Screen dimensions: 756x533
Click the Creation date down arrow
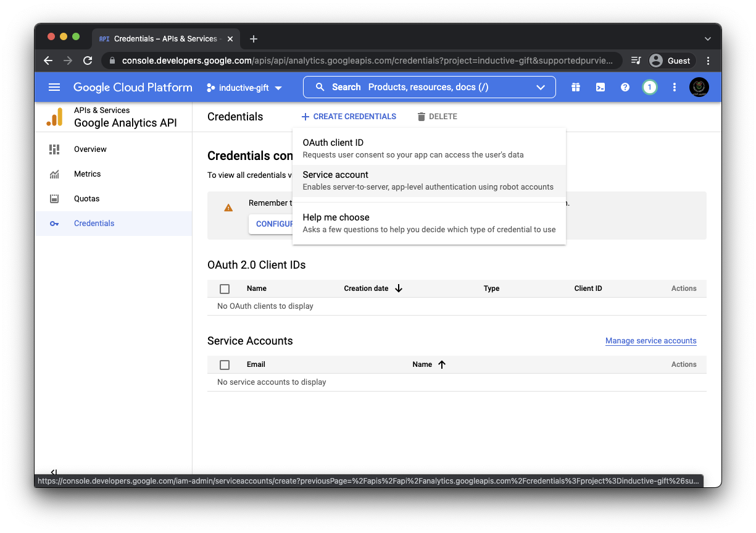tap(399, 288)
